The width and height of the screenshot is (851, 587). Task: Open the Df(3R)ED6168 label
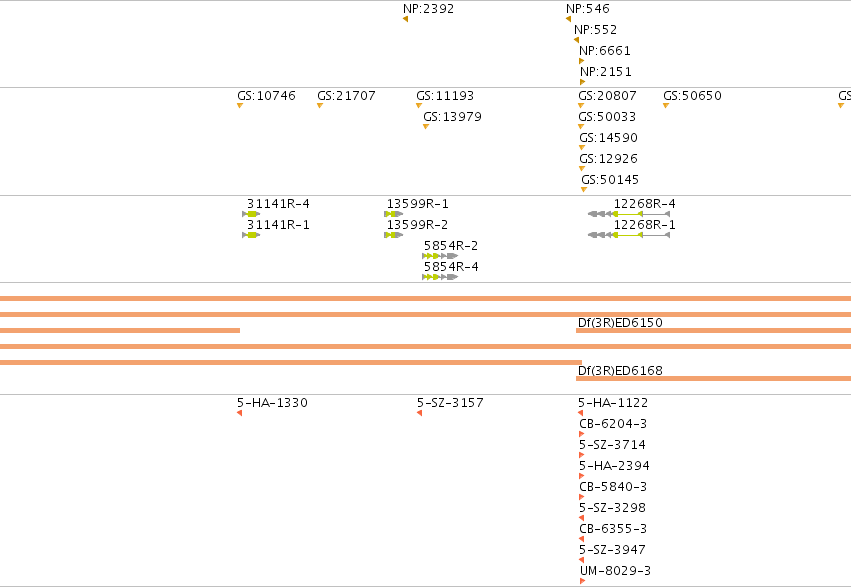click(620, 371)
